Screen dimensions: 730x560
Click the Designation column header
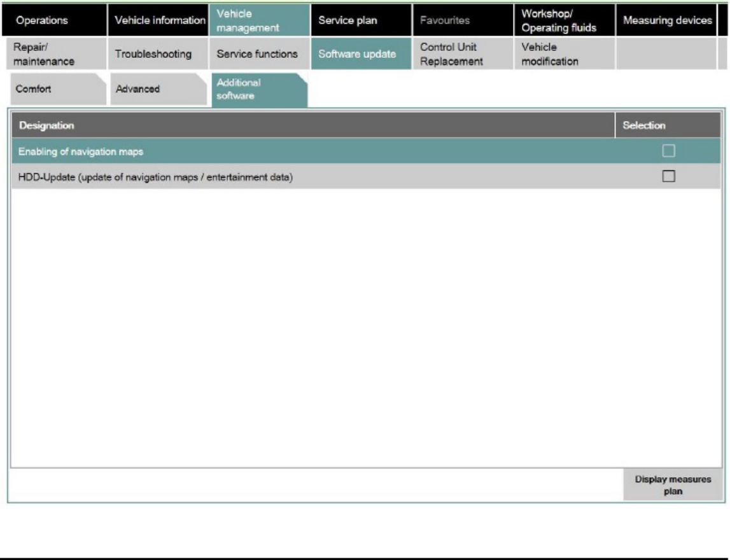click(313, 125)
